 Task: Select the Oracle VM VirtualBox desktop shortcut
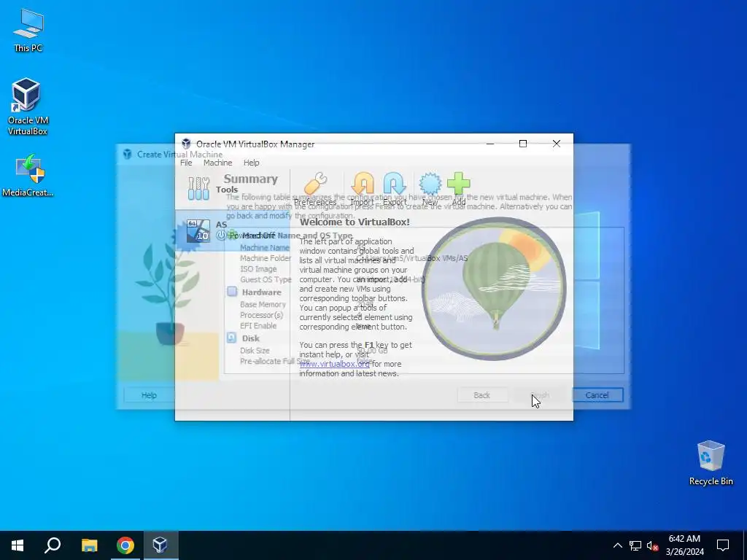coord(27,106)
